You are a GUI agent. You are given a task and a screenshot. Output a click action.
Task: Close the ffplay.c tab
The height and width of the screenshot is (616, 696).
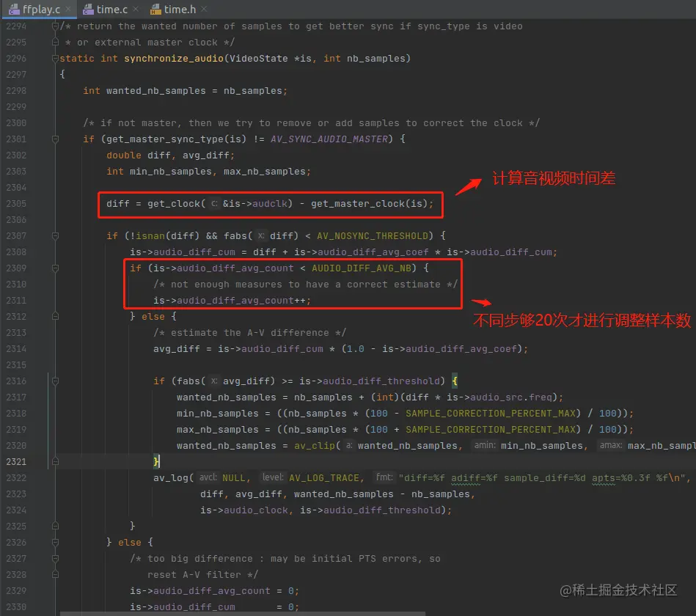[x=68, y=9]
